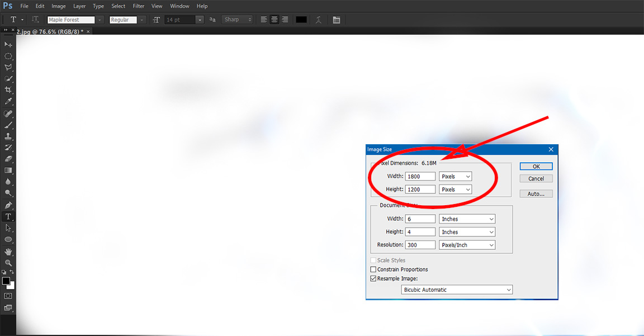This screenshot has height=336, width=644.
Task: Confirm image resize with OK
Action: pos(536,166)
